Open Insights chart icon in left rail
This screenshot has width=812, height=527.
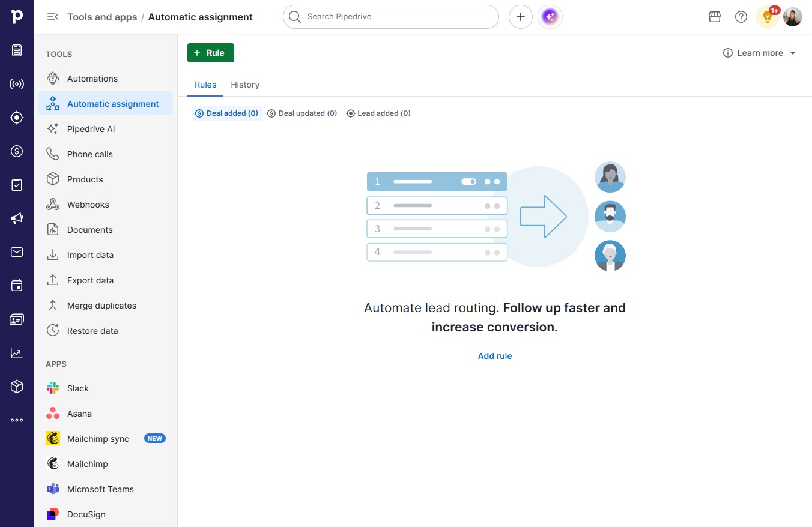point(17,353)
